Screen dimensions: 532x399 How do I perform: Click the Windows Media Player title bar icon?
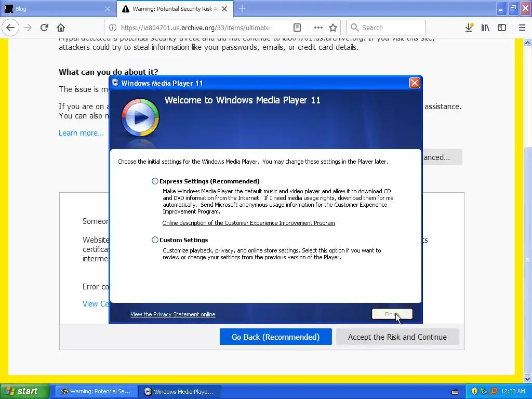point(115,83)
